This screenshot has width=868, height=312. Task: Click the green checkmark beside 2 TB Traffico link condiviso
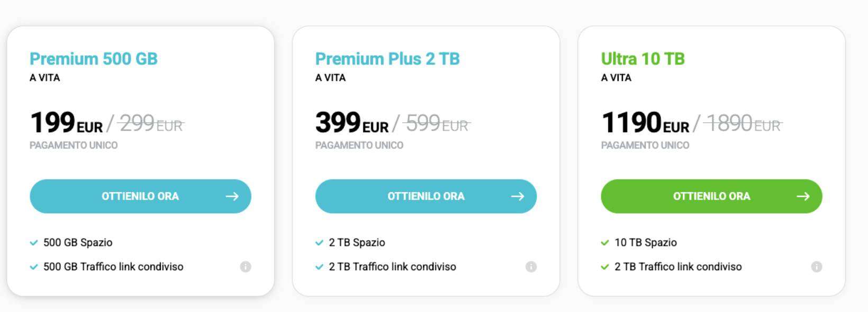click(x=605, y=267)
